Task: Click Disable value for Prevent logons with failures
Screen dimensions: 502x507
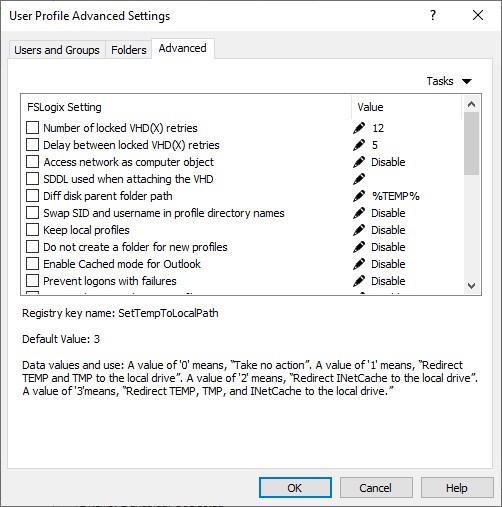Action: 388,281
